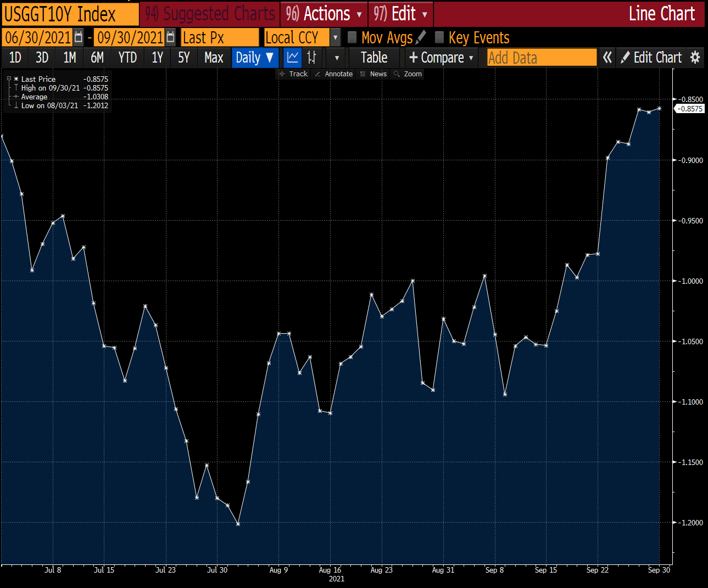Screen dimensions: 708x588
Task: Collapse the panel with the double-chevron icon
Action: tap(607, 58)
